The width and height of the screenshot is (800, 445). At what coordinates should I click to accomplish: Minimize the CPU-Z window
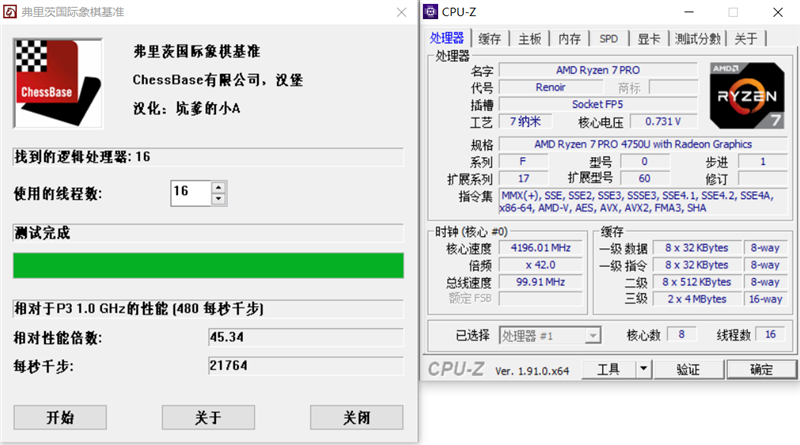(x=689, y=12)
